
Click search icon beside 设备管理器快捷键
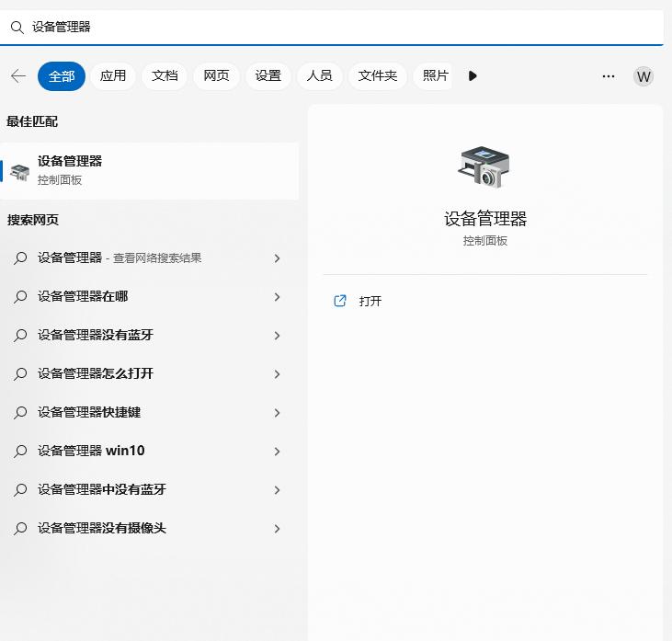click(x=20, y=413)
